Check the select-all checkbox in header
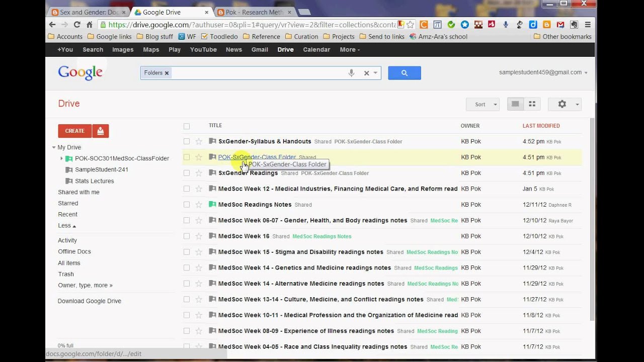This screenshot has height=362, width=644. click(187, 126)
